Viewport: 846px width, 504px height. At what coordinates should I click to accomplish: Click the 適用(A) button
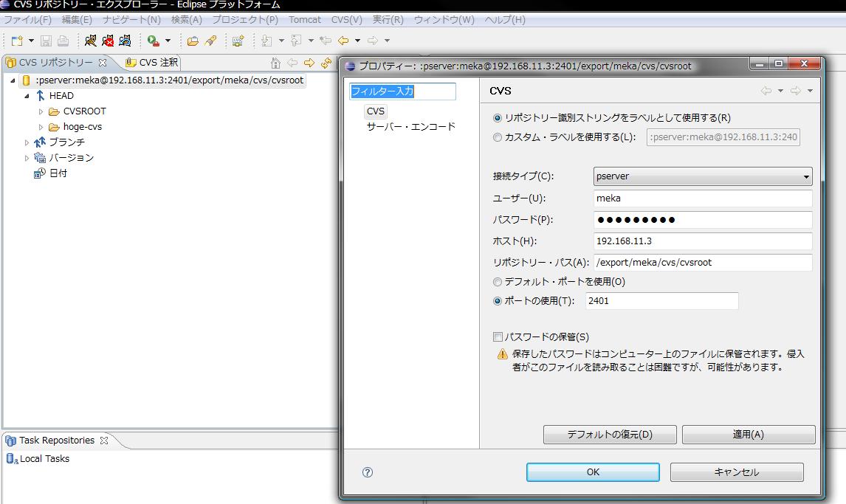(x=749, y=435)
